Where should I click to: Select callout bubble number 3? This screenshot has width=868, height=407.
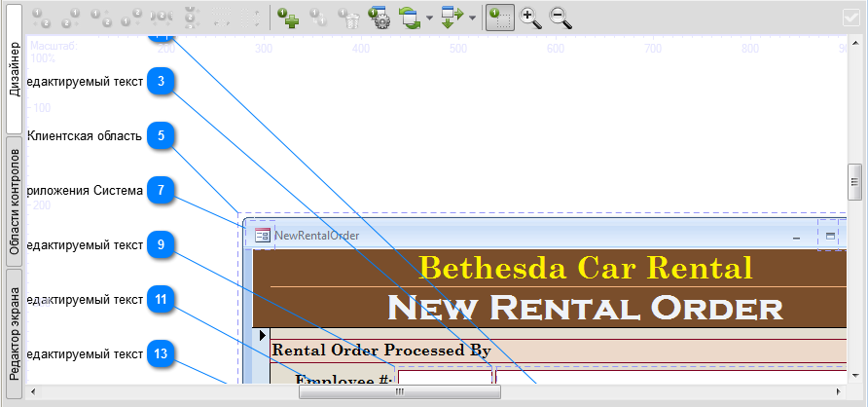pos(162,82)
